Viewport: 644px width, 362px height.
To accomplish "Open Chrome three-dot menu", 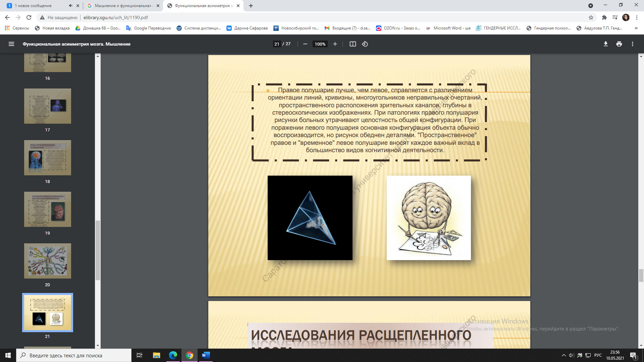I will coord(637,17).
